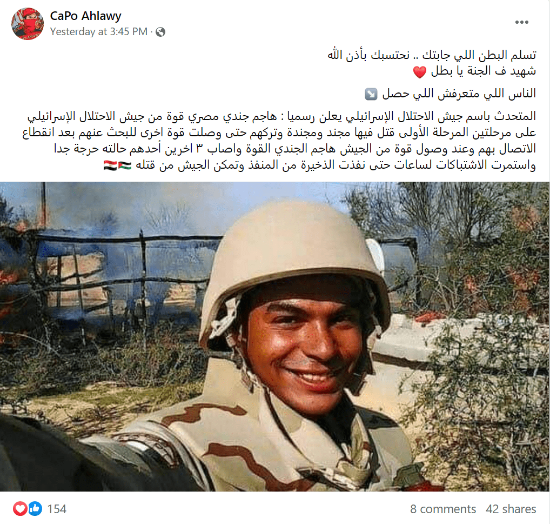Screen dimensions: 550x524
Task: Click the red heart emoji in the post text
Action: point(420,72)
